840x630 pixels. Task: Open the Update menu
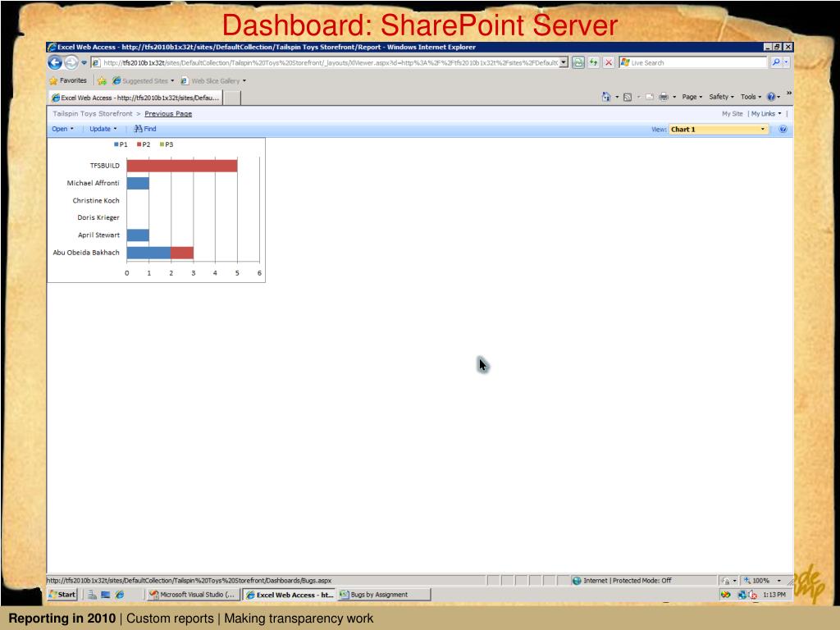point(103,129)
